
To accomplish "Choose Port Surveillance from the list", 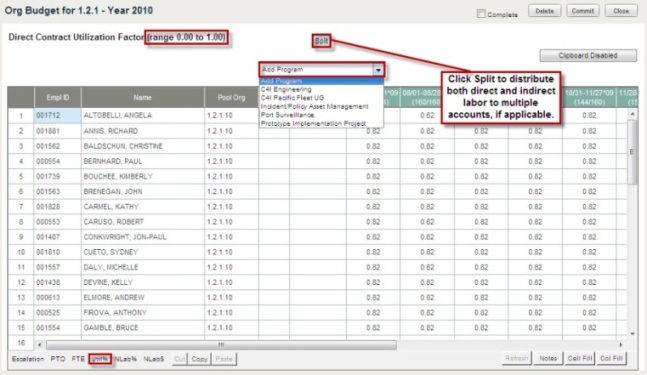I will tap(287, 115).
